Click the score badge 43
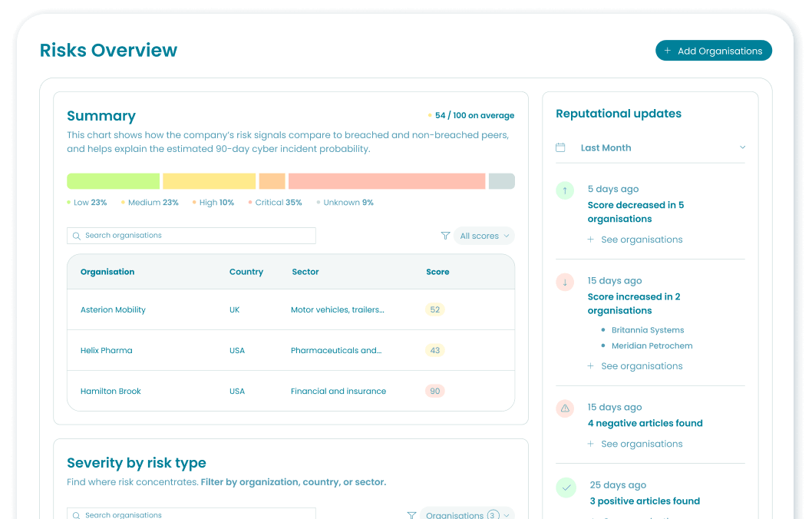This screenshot has width=812, height=519. coord(435,351)
